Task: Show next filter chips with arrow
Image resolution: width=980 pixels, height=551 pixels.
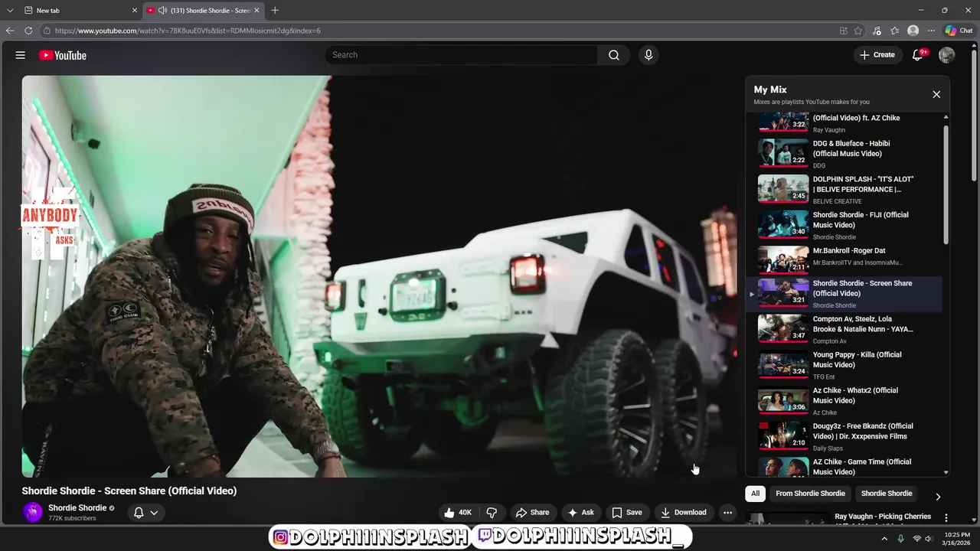Action: click(x=938, y=497)
